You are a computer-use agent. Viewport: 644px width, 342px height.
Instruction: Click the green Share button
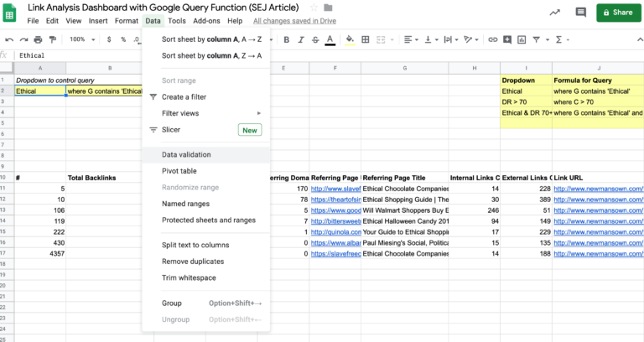615,13
